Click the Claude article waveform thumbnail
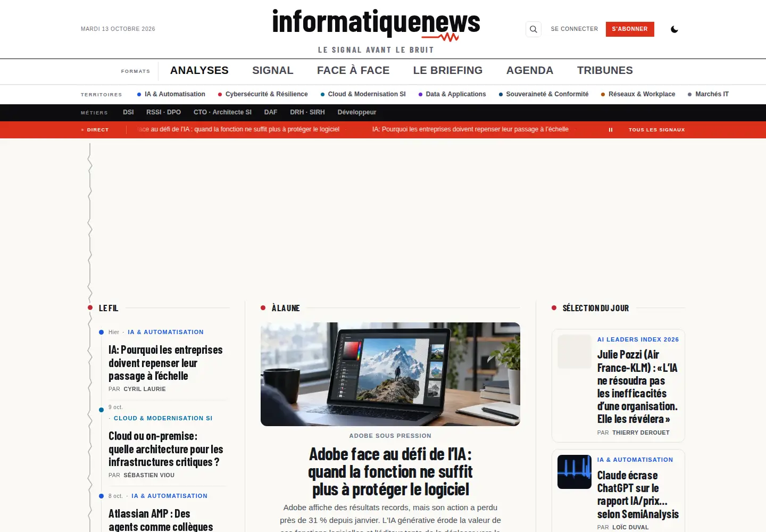 click(x=574, y=472)
